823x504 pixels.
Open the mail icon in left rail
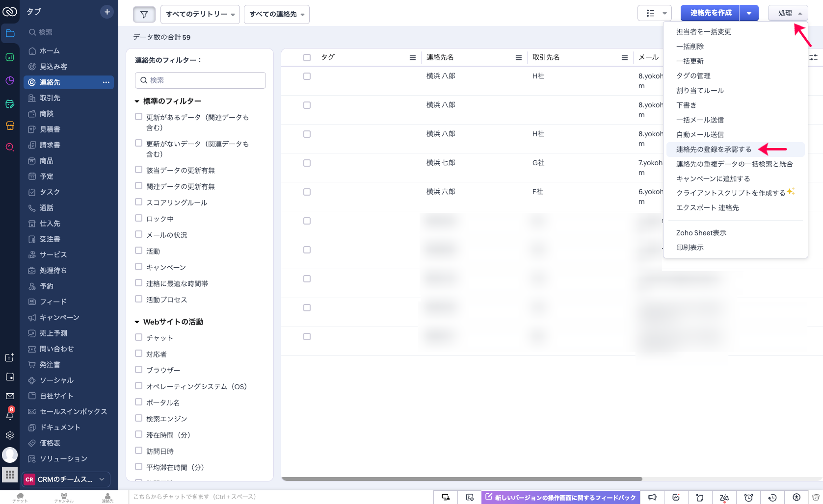coord(10,396)
